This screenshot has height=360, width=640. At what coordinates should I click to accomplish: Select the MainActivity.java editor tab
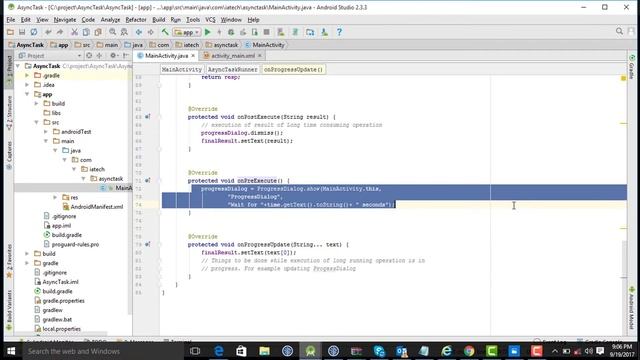tap(167, 56)
